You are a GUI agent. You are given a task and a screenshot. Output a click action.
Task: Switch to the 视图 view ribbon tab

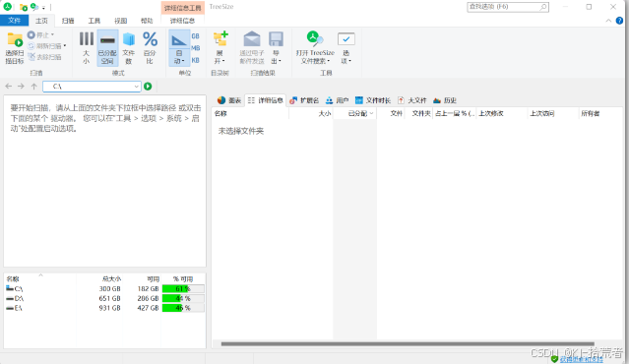coord(120,21)
